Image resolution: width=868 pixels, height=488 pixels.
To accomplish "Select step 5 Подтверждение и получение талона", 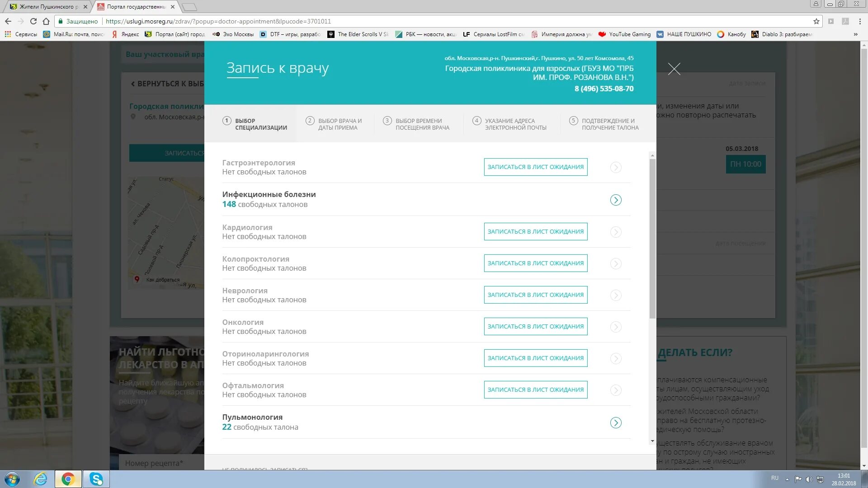I will [x=602, y=123].
